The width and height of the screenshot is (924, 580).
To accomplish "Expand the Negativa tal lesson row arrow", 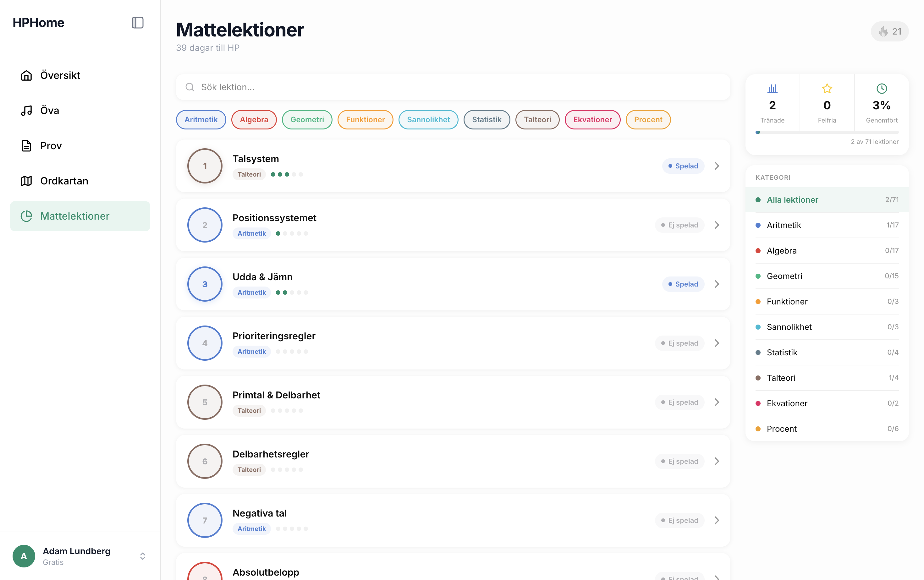I will tap(716, 520).
